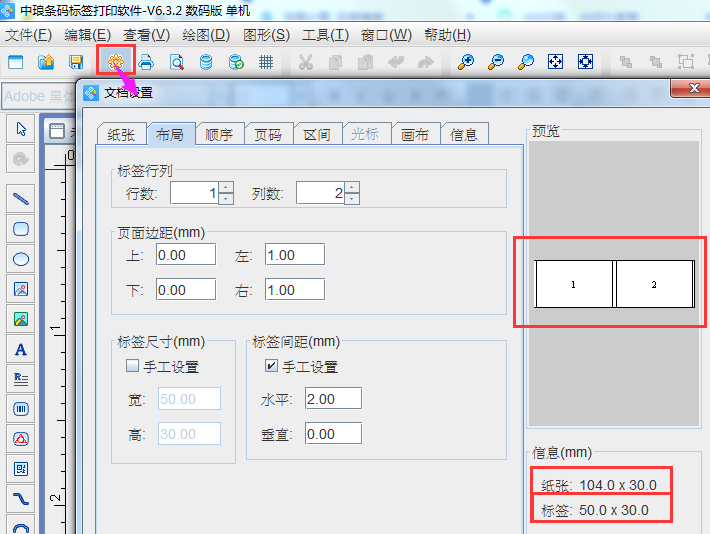
Task: Switch to the 页码 tab
Action: coord(268,134)
